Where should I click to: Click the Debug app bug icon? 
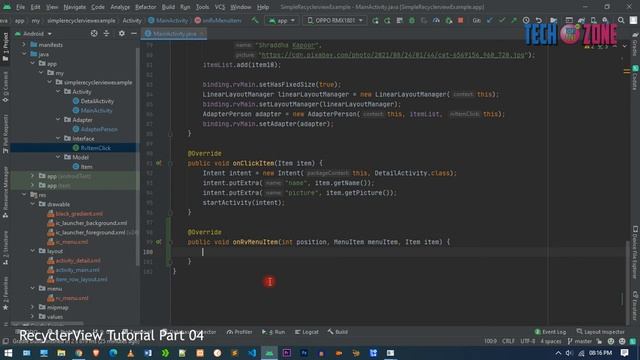(412, 20)
